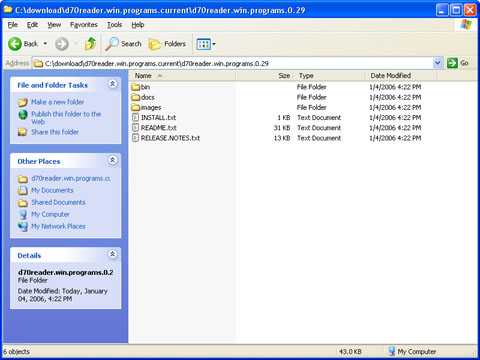Close the Explorer window

click(470, 10)
